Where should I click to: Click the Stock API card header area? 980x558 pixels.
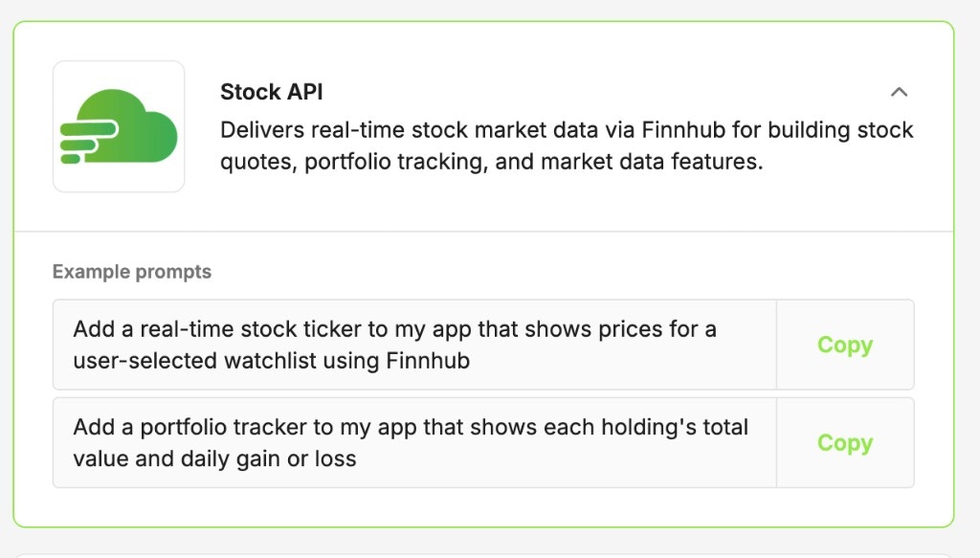479,124
